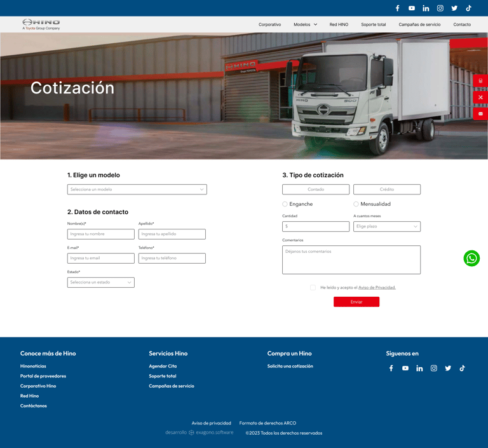Open the Selecciona un modelo dropdown

coord(137,189)
